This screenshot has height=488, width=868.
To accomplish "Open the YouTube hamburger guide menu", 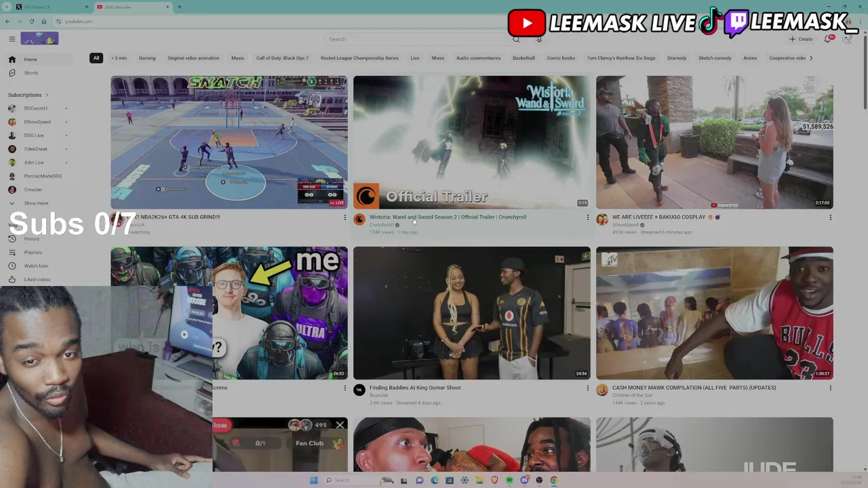I will pos(12,39).
